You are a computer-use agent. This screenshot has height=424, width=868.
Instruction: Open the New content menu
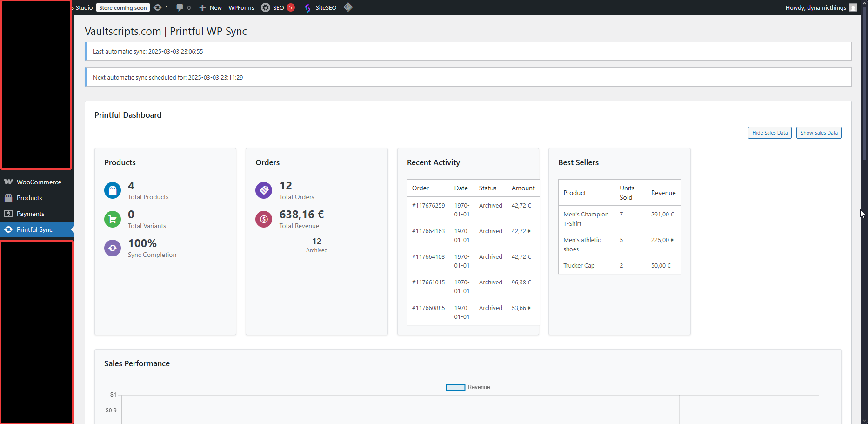pyautogui.click(x=211, y=7)
